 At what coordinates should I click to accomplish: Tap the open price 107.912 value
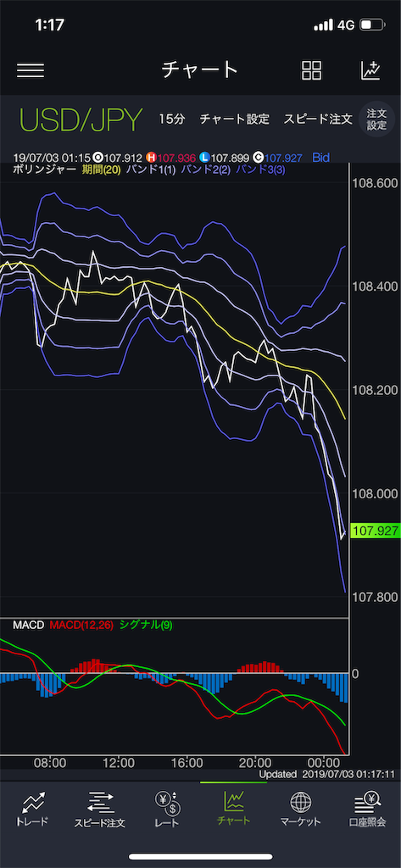click(x=123, y=158)
